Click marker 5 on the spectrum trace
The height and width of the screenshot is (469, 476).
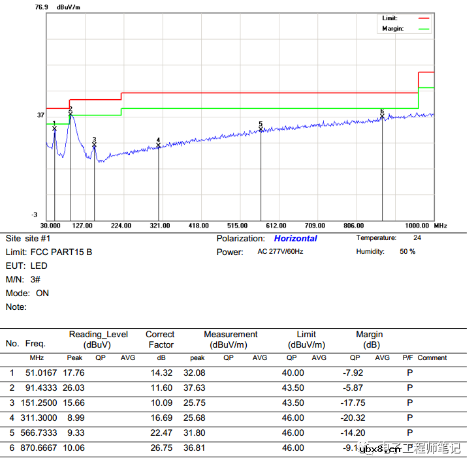(x=261, y=129)
